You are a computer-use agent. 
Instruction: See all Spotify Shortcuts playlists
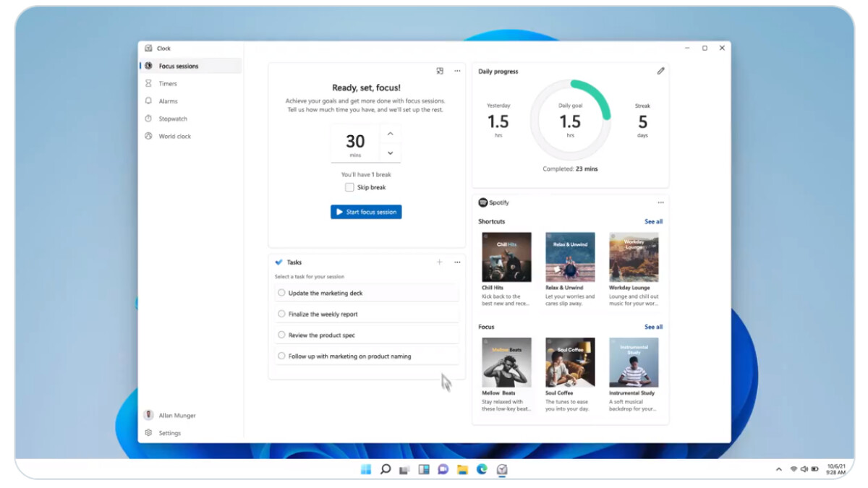[653, 221]
